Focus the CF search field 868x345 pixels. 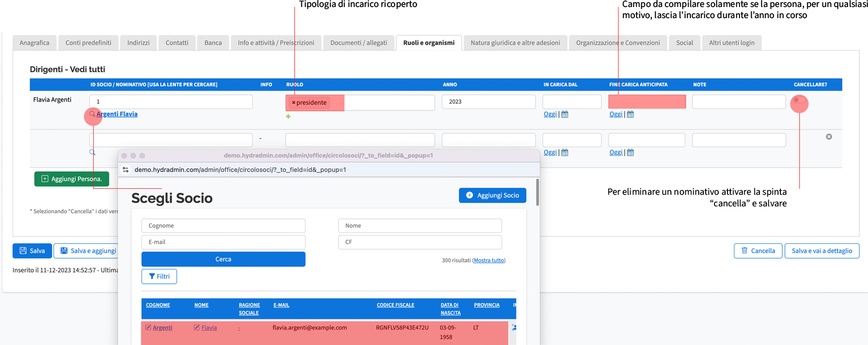click(x=420, y=242)
